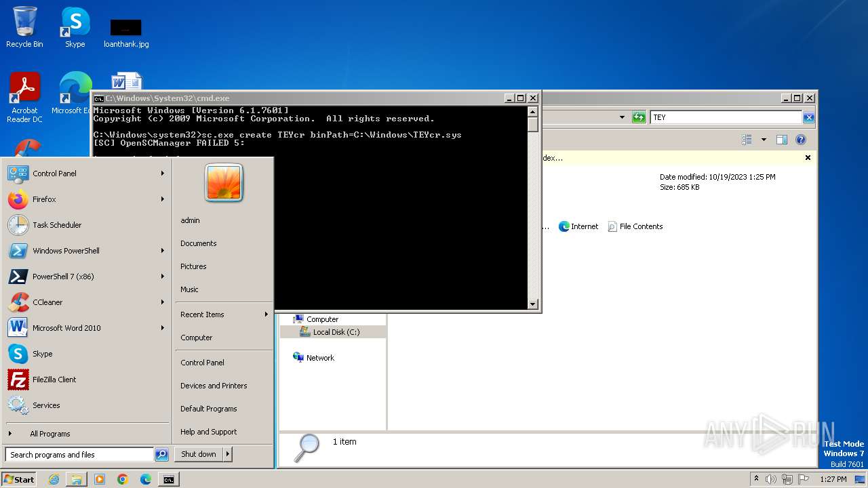Screen dimensions: 868x488
Task: Click the Start button
Action: coord(19,479)
